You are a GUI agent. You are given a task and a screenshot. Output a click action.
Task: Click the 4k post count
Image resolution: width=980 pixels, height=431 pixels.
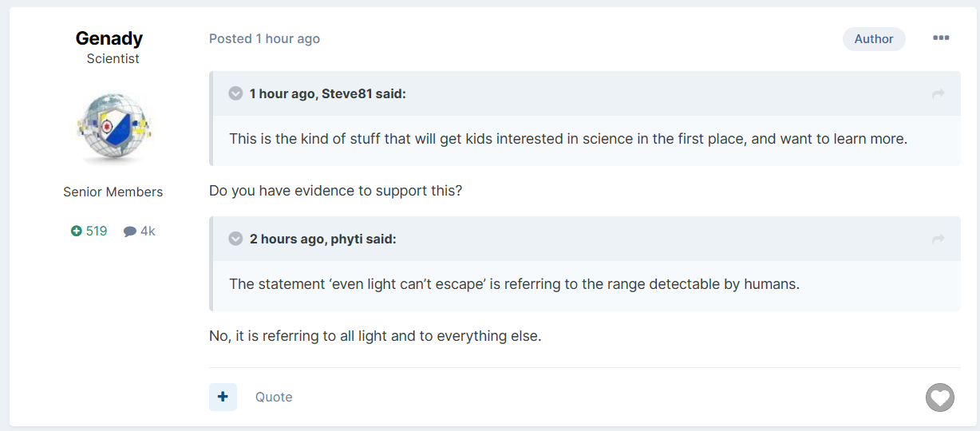click(x=148, y=231)
